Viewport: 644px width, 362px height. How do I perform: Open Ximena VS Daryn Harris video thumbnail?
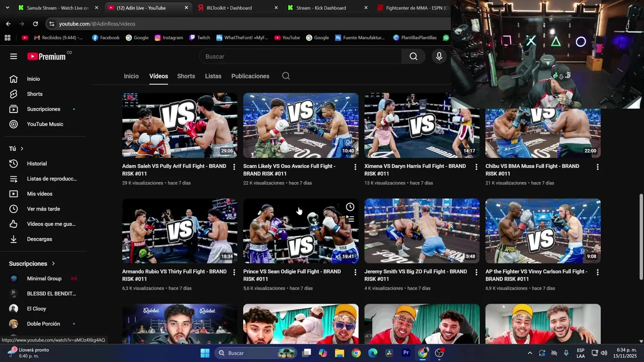422,125
